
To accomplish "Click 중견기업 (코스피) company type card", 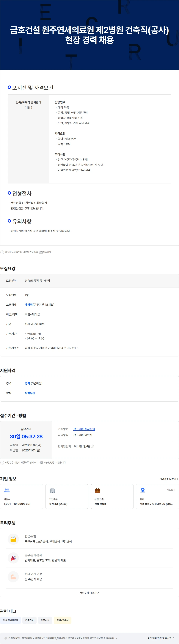I will (x=67, y=497).
